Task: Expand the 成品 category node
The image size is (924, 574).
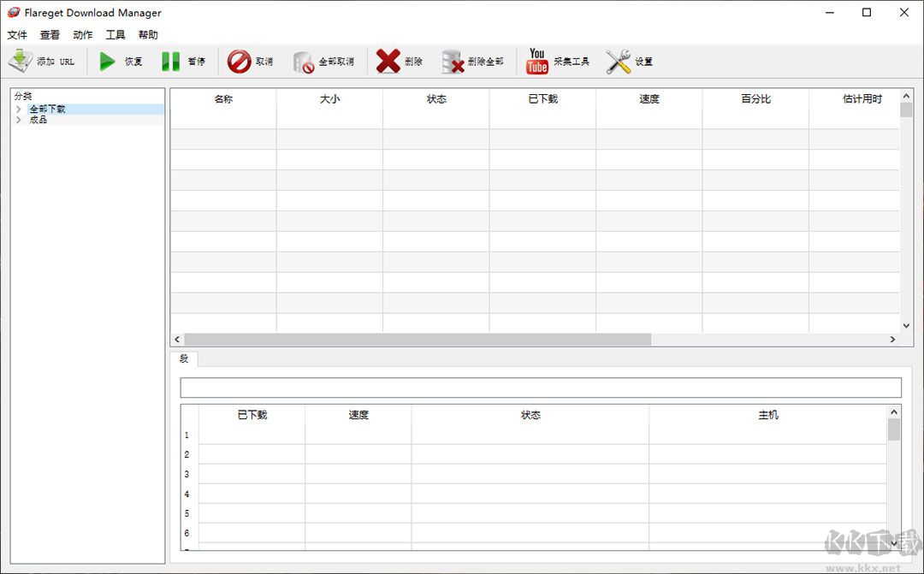Action: (x=19, y=121)
